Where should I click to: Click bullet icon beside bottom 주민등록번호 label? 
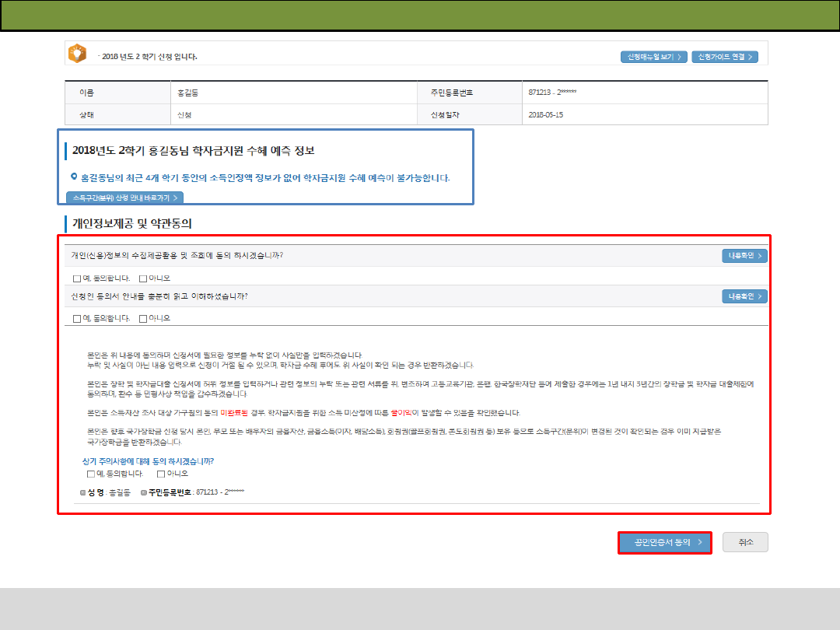coord(144,492)
